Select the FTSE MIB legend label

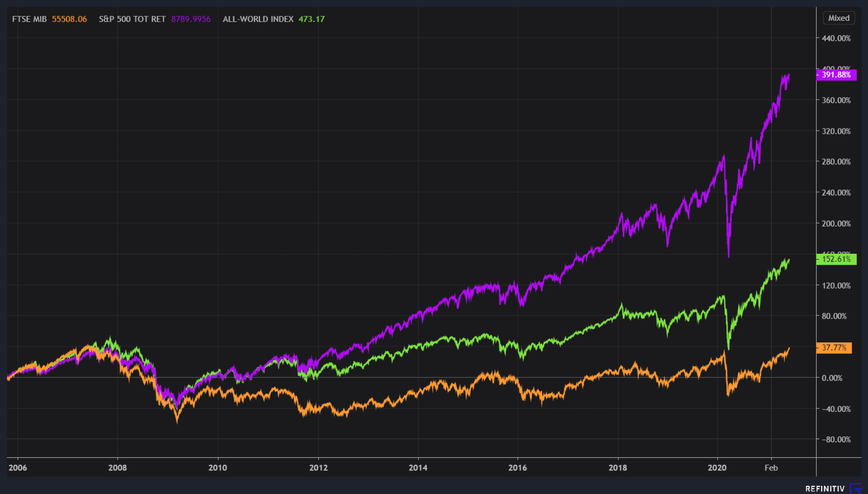pos(30,19)
